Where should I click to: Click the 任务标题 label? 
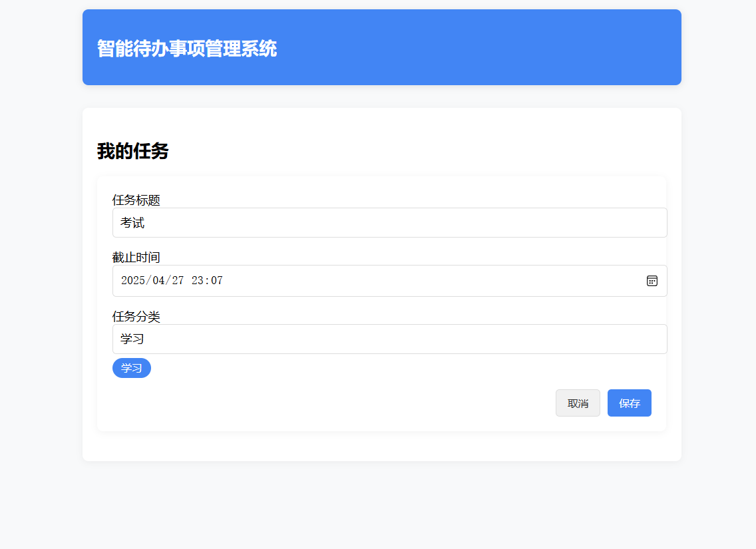tap(136, 200)
